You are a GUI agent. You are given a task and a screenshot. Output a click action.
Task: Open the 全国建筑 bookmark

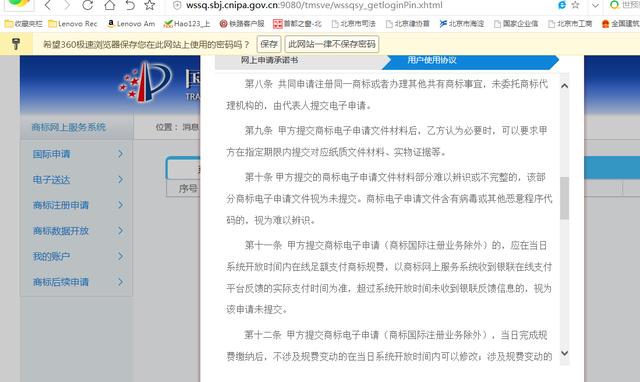point(620,24)
